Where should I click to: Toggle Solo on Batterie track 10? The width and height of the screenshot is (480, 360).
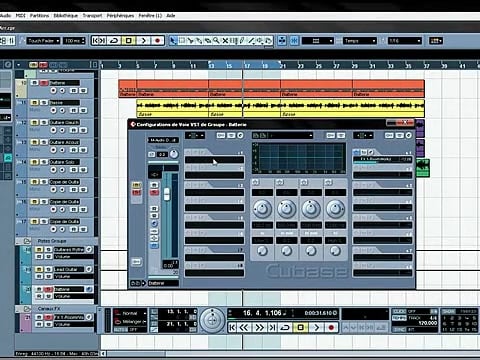coord(44,83)
